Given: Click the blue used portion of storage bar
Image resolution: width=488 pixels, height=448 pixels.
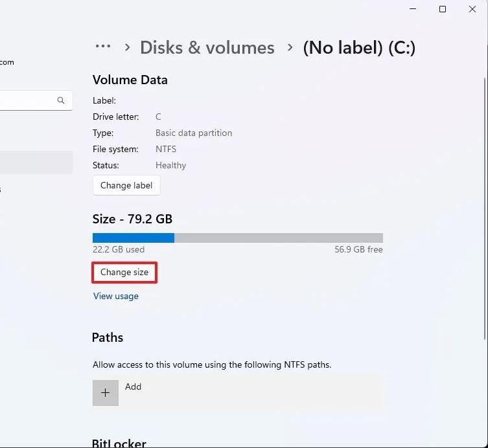Looking at the screenshot, I should [x=133, y=238].
